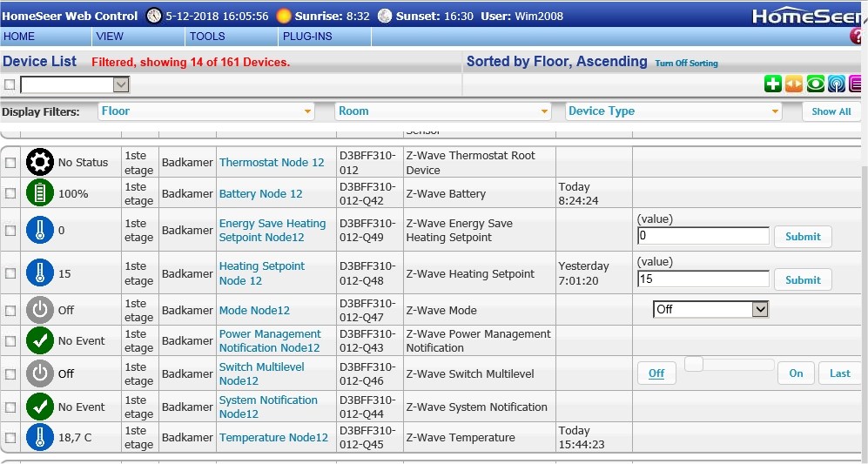Open the Heating Setpoint Node 12 link
Viewport: 868px width, 464px height.
[262, 273]
